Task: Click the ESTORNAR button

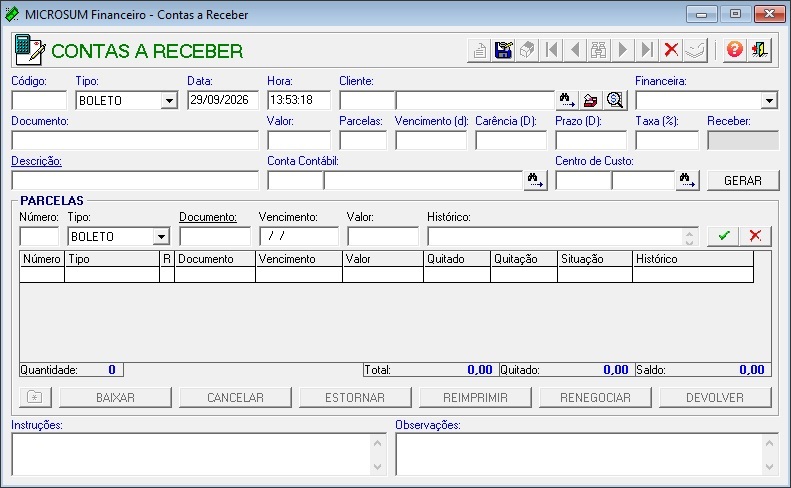Action: point(355,397)
